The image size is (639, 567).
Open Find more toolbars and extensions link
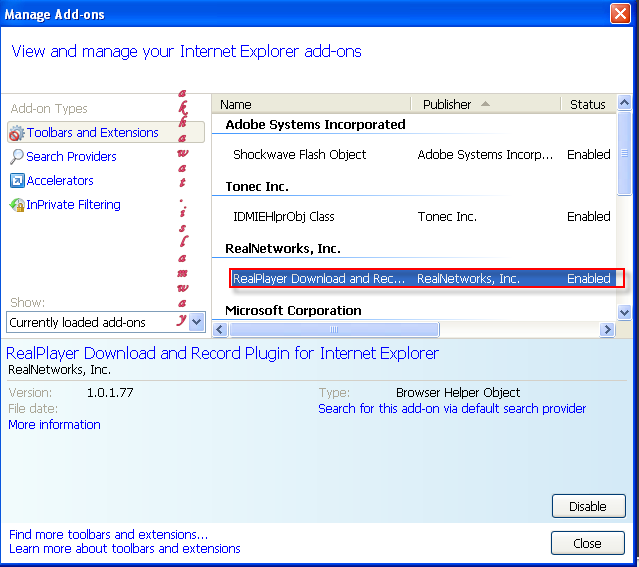pyautogui.click(x=108, y=534)
